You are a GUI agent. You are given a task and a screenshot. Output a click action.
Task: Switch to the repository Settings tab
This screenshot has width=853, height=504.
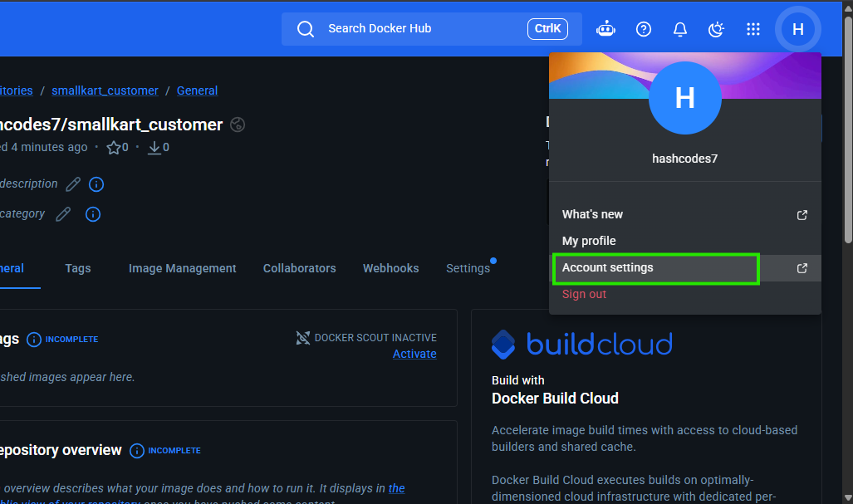(468, 268)
